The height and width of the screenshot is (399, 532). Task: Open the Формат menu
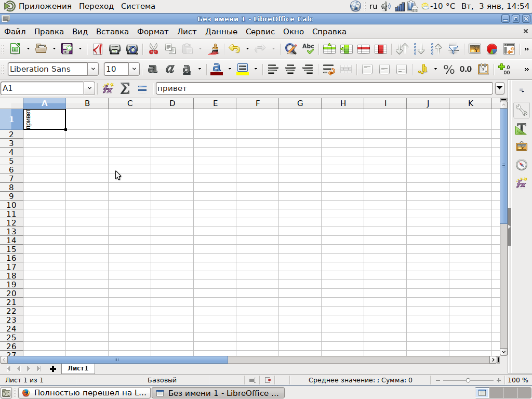click(x=153, y=32)
